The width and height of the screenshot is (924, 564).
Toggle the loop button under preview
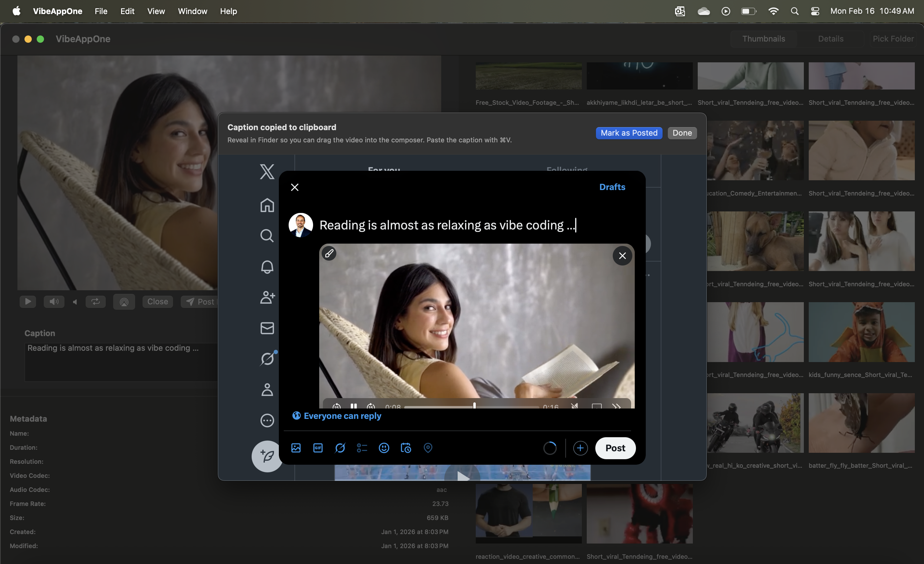point(95,302)
